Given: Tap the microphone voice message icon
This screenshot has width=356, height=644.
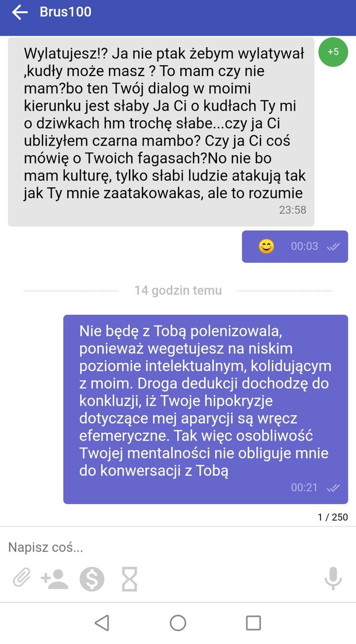Looking at the screenshot, I should click(333, 578).
